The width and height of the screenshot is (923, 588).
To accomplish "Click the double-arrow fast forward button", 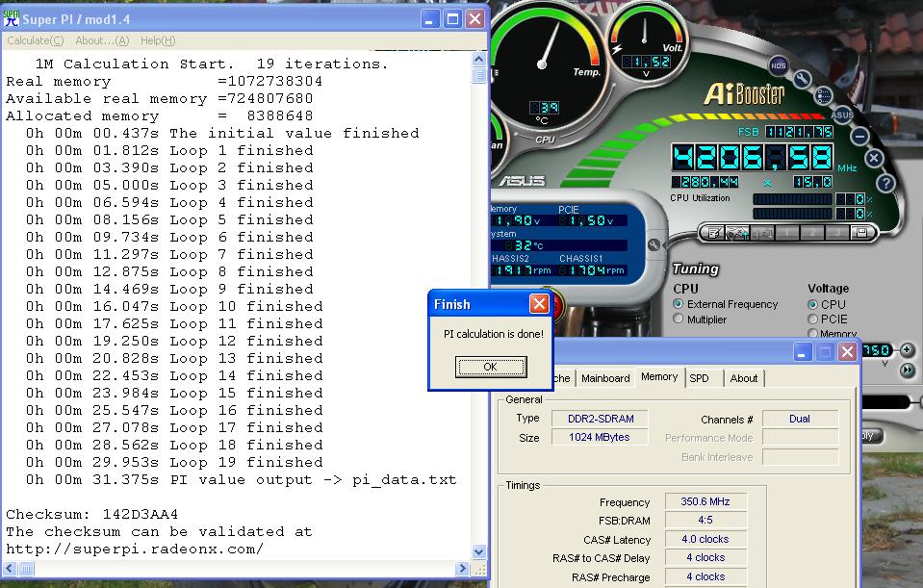I will click(x=907, y=371).
